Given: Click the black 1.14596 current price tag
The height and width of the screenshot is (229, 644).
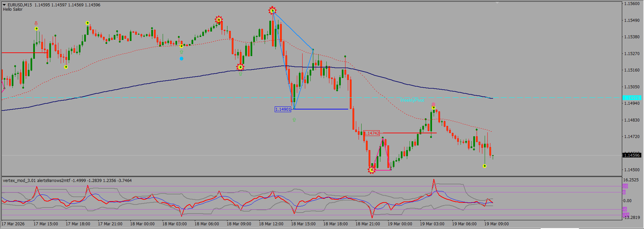Looking at the screenshot, I should pos(632,155).
